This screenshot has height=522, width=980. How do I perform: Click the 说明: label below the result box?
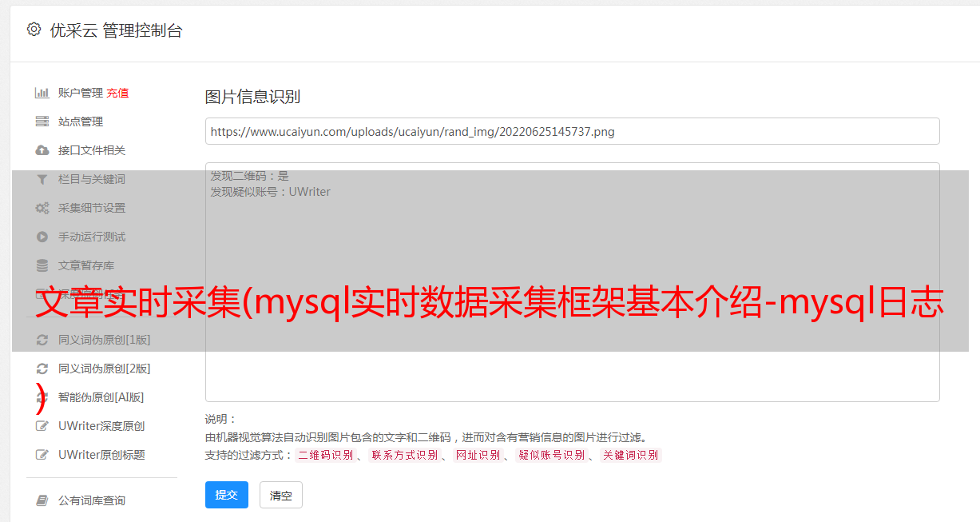tap(220, 419)
